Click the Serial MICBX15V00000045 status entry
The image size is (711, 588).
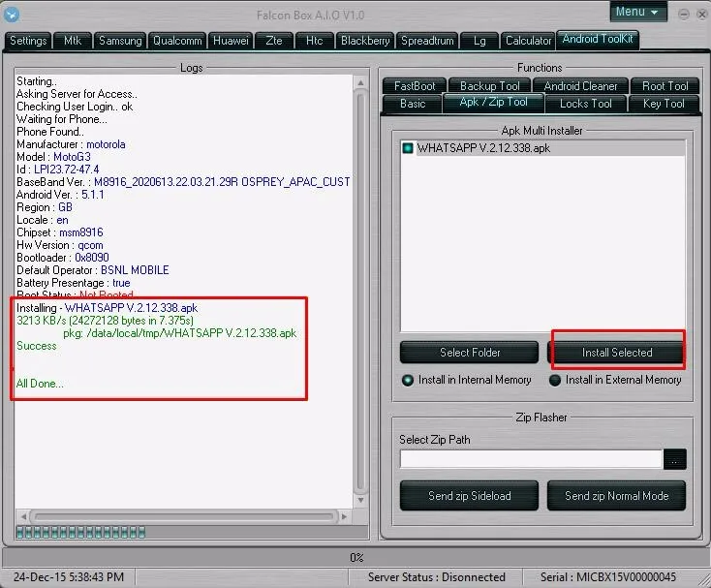[607, 577]
